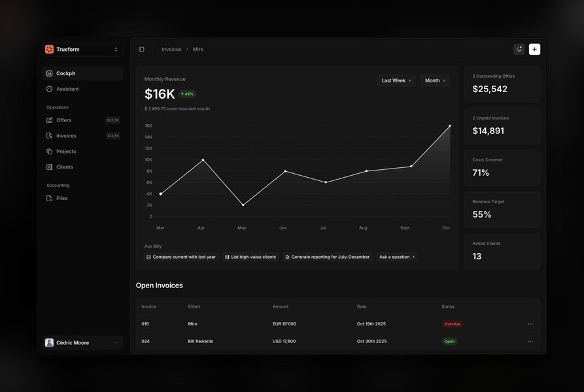Open more options for invoice 024
584x392 pixels.
(x=530, y=342)
